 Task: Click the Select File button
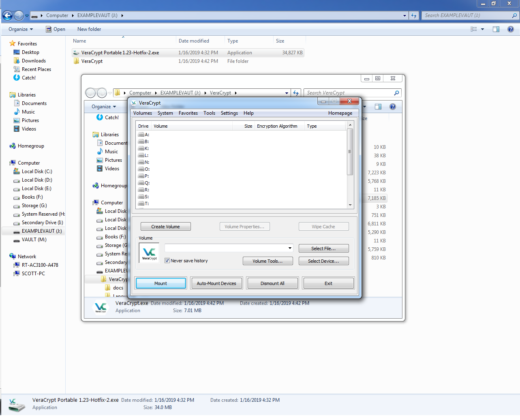[323, 249]
